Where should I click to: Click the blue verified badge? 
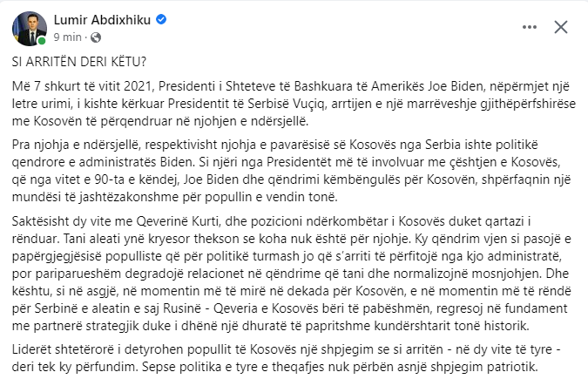pyautogui.click(x=161, y=19)
